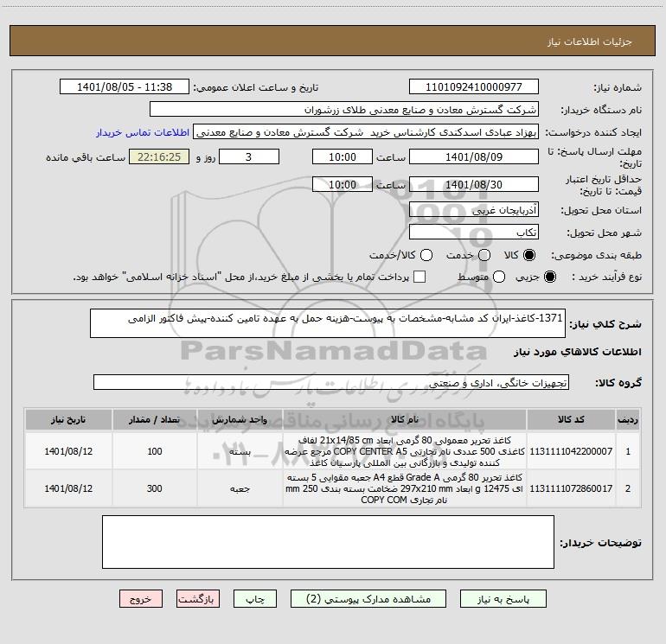Click the پاسخ به نیاز button
The image size is (666, 644).
pyautogui.click(x=503, y=598)
